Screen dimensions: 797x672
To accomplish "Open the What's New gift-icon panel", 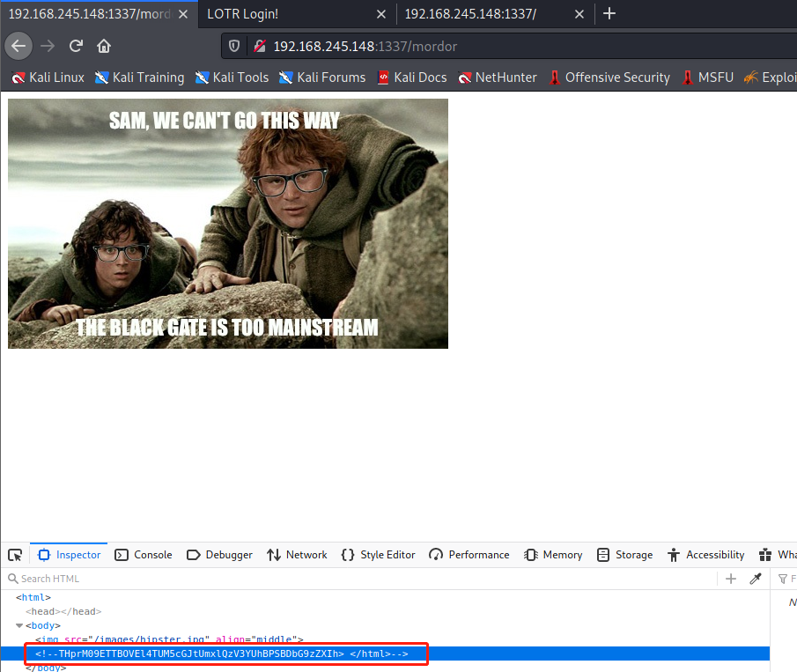I will coord(777,555).
